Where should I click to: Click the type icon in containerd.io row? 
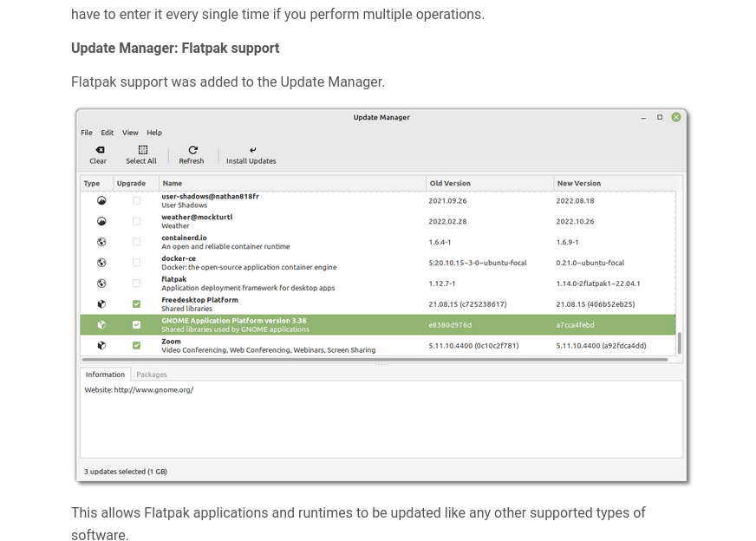tap(101, 242)
